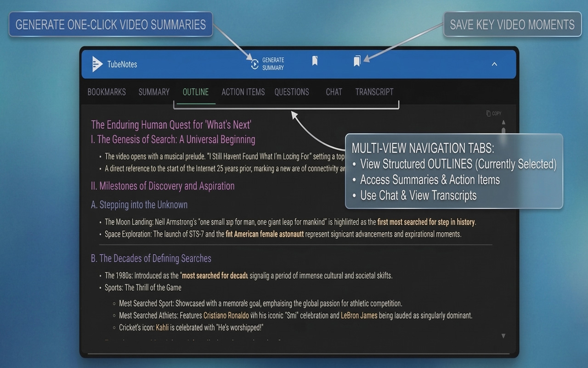
Task: Click the scrollbar up arrow
Action: (x=503, y=123)
